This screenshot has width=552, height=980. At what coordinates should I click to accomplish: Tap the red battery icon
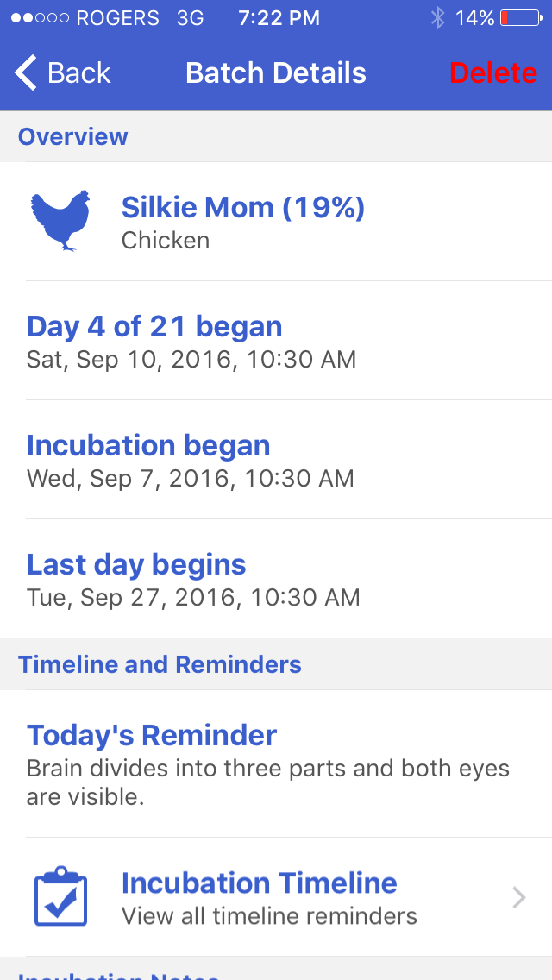click(520, 18)
